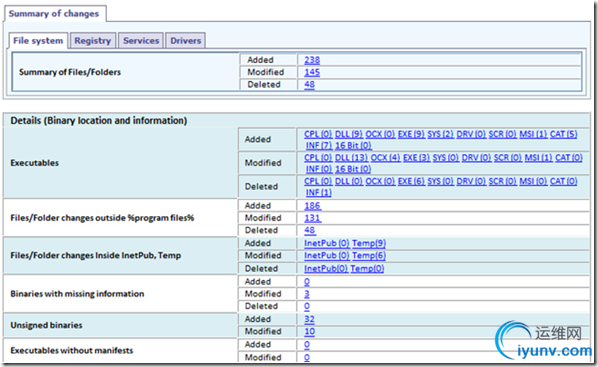The width and height of the screenshot is (598, 367).
Task: Open the Added 0 link for Binaries with missing information
Action: pyautogui.click(x=307, y=282)
